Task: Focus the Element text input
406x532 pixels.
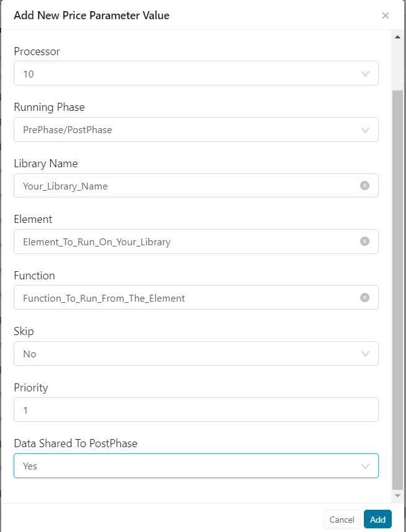Action: coord(186,242)
